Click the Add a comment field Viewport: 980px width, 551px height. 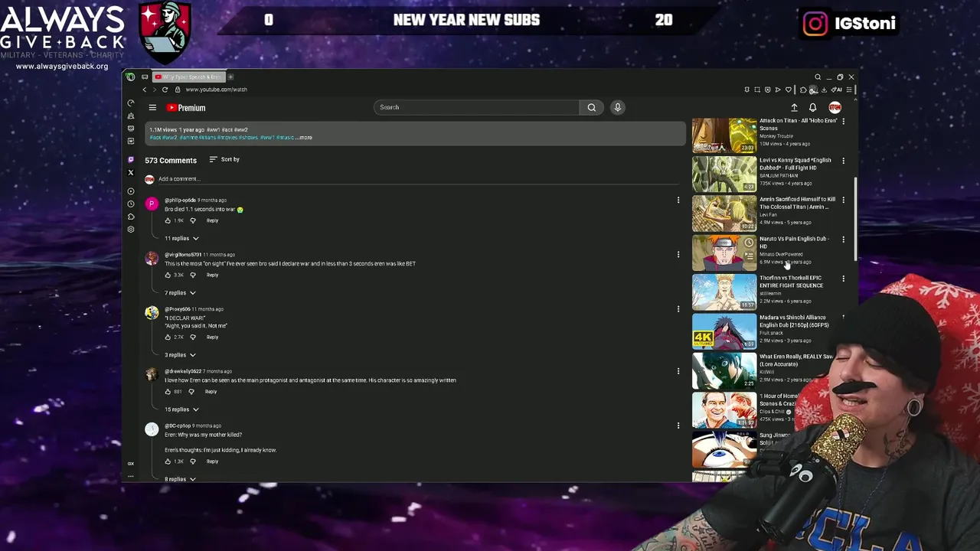click(x=417, y=179)
